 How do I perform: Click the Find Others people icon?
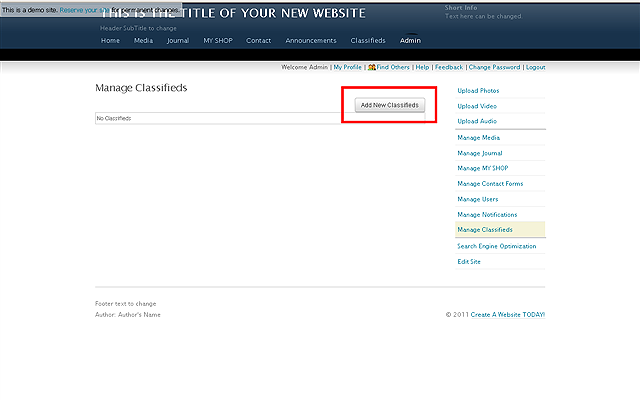pos(372,67)
